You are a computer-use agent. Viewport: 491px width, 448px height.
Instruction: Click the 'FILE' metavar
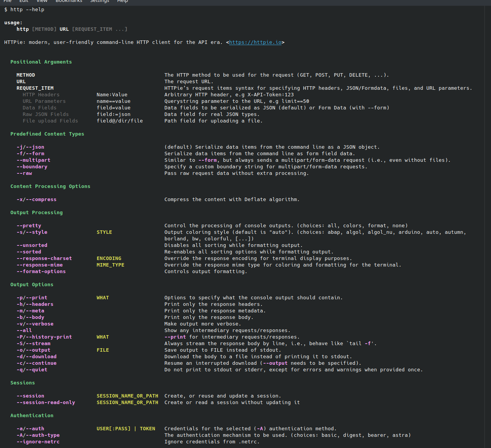(x=103, y=350)
